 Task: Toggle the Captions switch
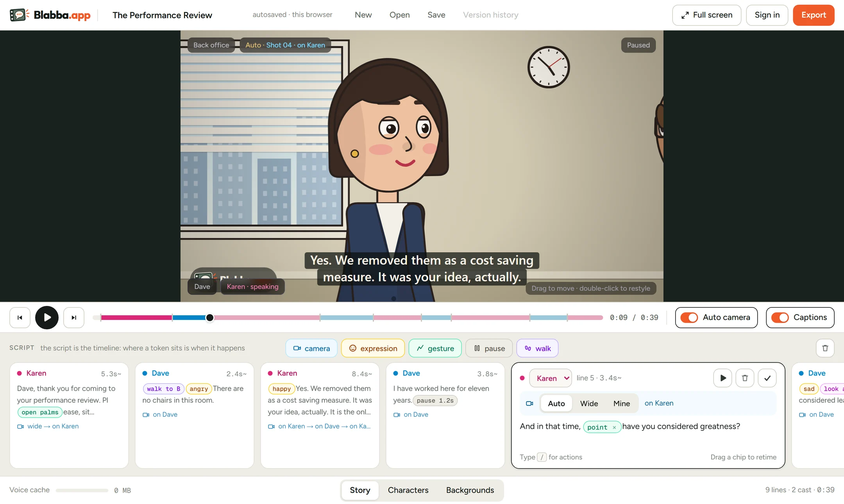(x=780, y=318)
